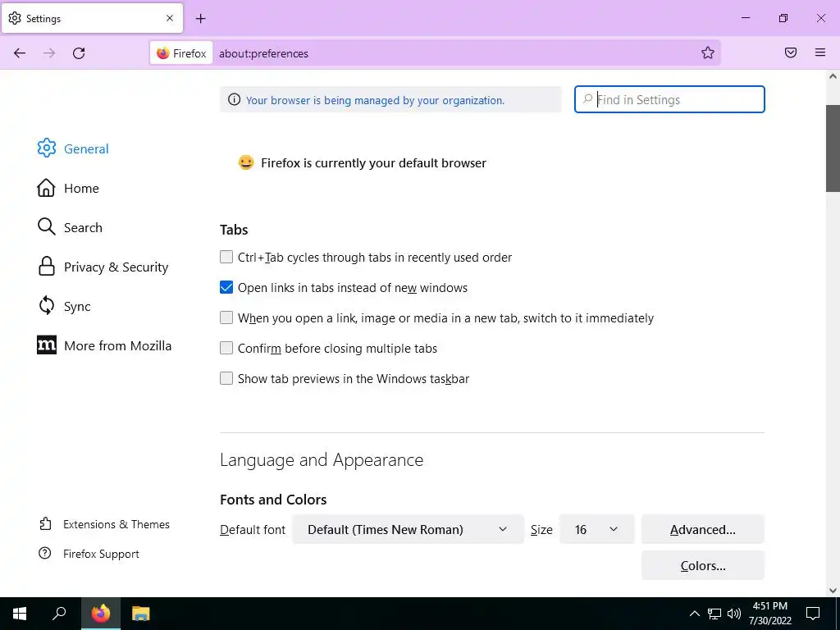Reload the current page
Viewport: 840px width, 630px height.
point(79,53)
